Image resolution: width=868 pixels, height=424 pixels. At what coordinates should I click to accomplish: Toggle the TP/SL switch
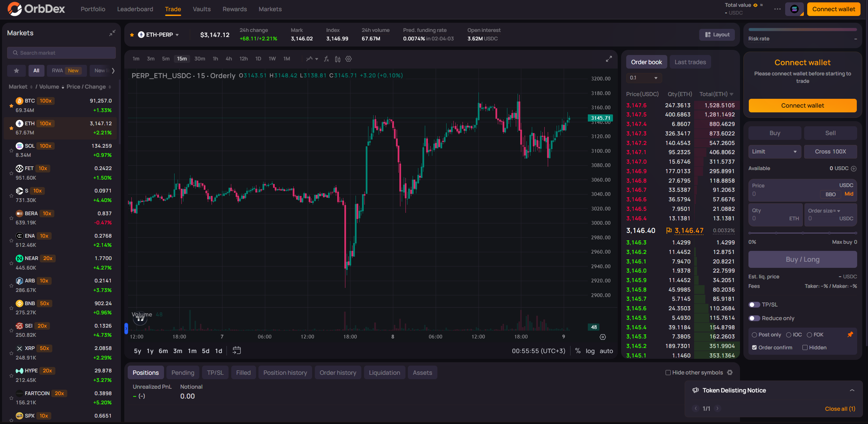(754, 305)
